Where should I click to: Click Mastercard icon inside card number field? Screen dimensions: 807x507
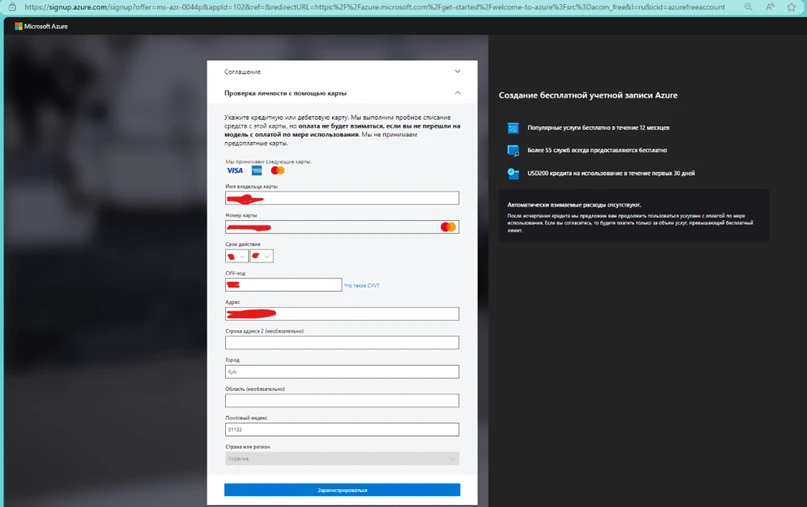[x=448, y=227]
